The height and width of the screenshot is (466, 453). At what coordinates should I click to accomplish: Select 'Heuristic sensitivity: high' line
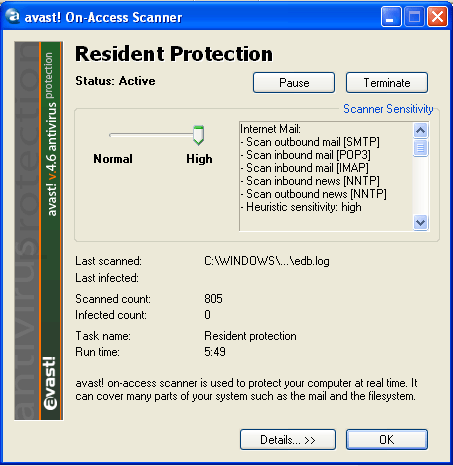(301, 207)
